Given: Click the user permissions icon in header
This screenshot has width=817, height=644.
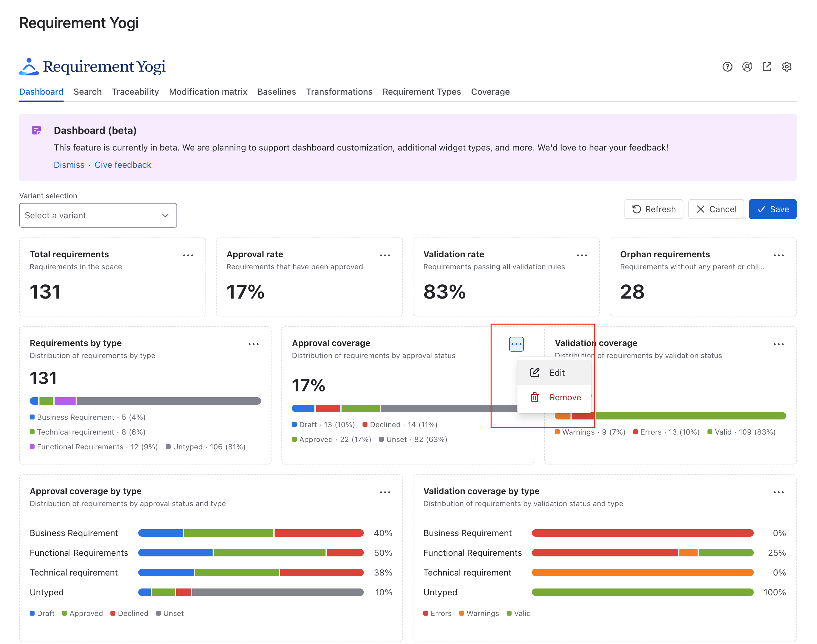Looking at the screenshot, I should (747, 67).
